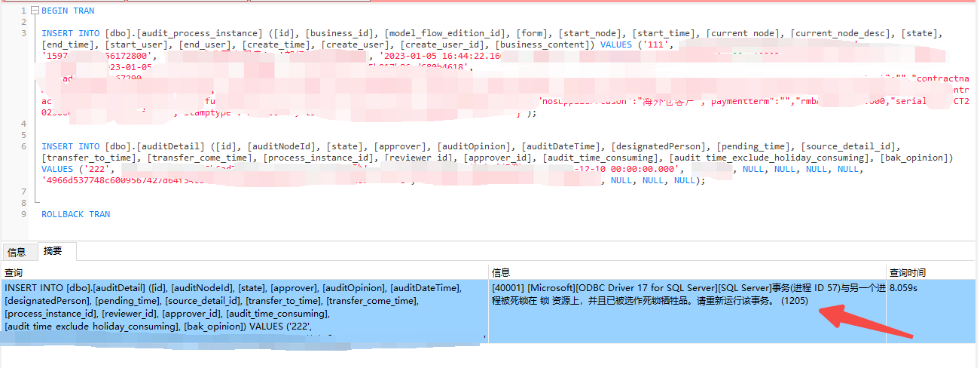Viewport: 980px width, 368px height.
Task: Click the [start_time] column name
Action: click(666, 33)
